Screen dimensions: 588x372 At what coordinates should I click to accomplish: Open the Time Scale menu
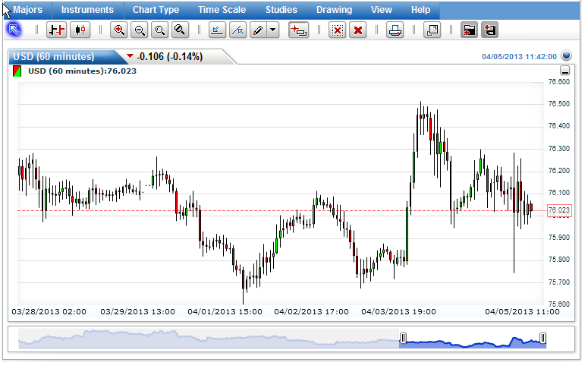pyautogui.click(x=222, y=10)
